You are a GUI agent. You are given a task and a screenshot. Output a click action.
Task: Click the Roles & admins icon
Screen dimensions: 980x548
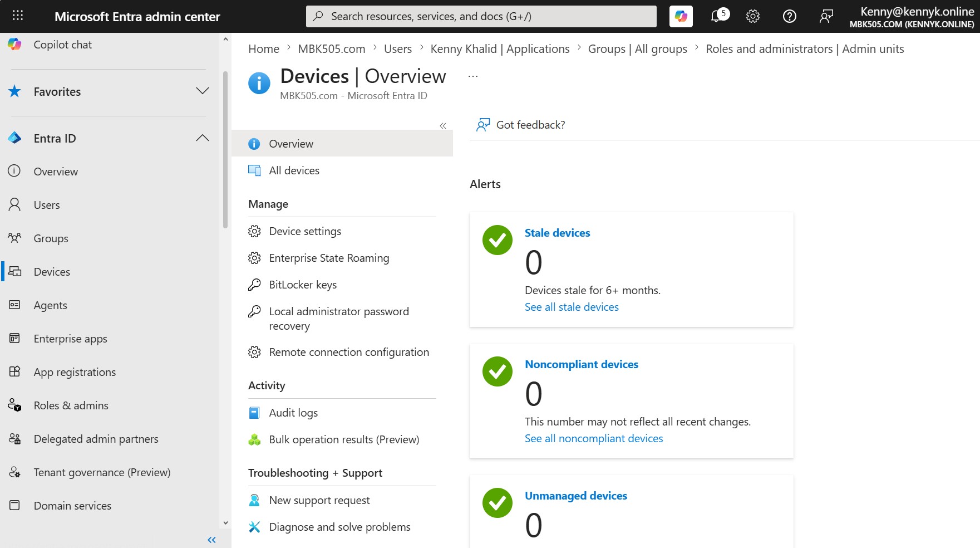[x=14, y=405]
